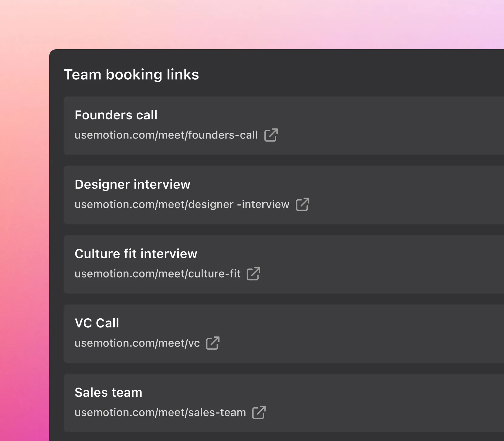The width and height of the screenshot is (504, 441).
Task: Open the usemotion.com/meet/vc URL
Action: point(137,343)
